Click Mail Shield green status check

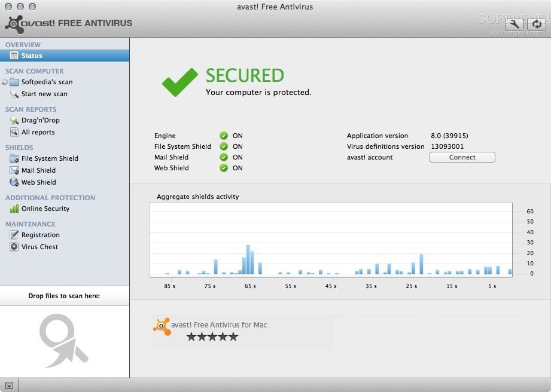(224, 157)
